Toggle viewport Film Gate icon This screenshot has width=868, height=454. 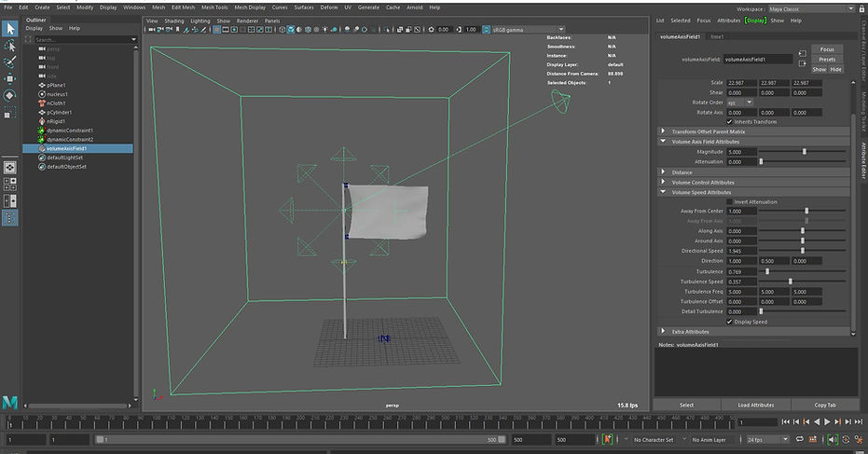pyautogui.click(x=226, y=29)
